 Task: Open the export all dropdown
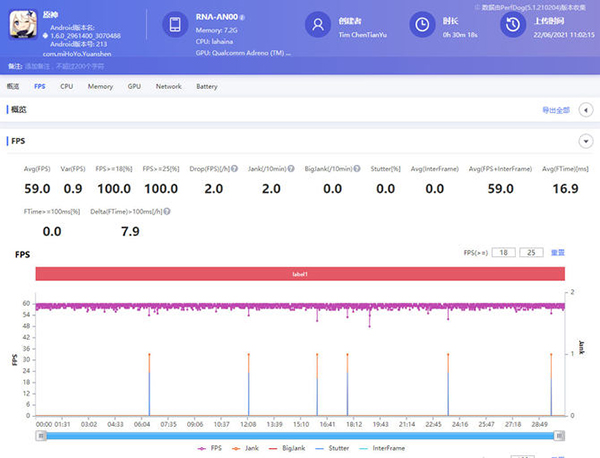pos(557,110)
